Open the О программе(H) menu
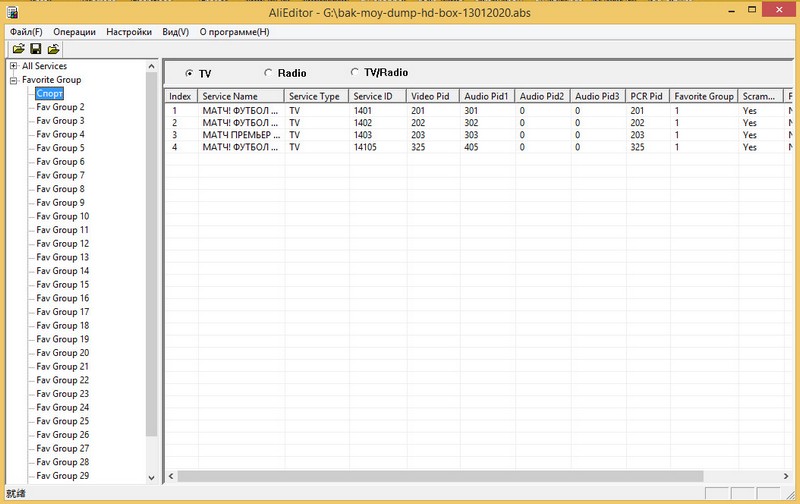800x504 pixels. coord(234,32)
